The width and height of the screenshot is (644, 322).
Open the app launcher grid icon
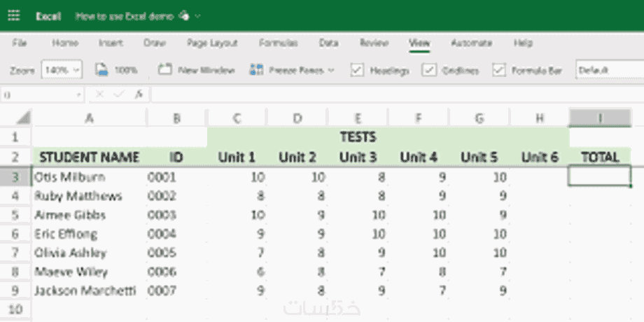(x=13, y=16)
